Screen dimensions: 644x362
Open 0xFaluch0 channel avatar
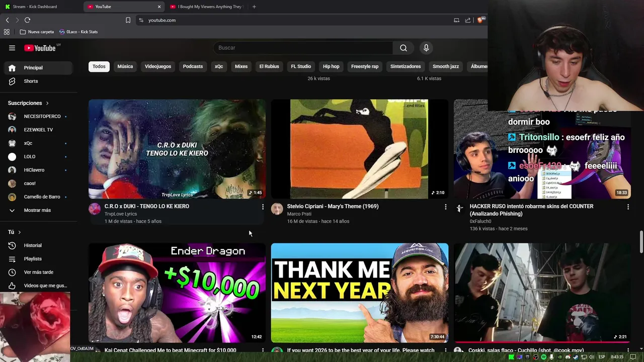tap(460, 209)
